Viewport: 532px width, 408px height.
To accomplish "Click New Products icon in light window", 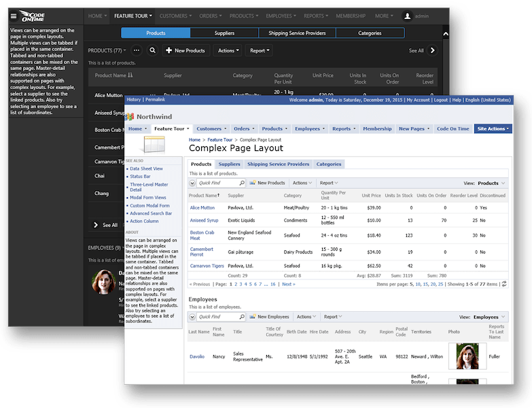I will (x=253, y=183).
